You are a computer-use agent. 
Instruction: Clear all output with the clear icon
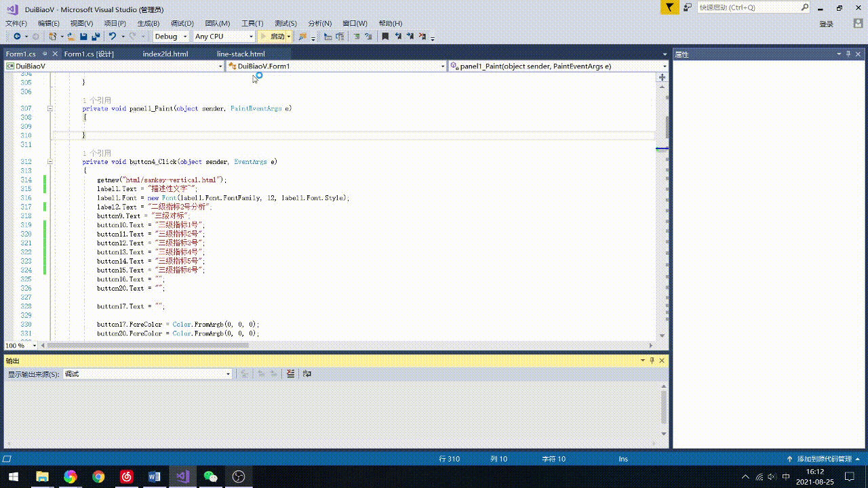(290, 373)
